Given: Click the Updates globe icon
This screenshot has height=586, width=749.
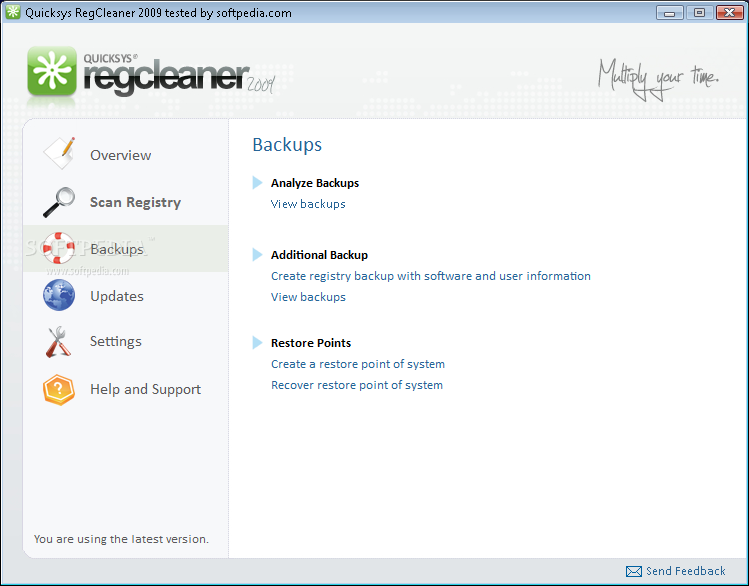Looking at the screenshot, I should (x=59, y=295).
